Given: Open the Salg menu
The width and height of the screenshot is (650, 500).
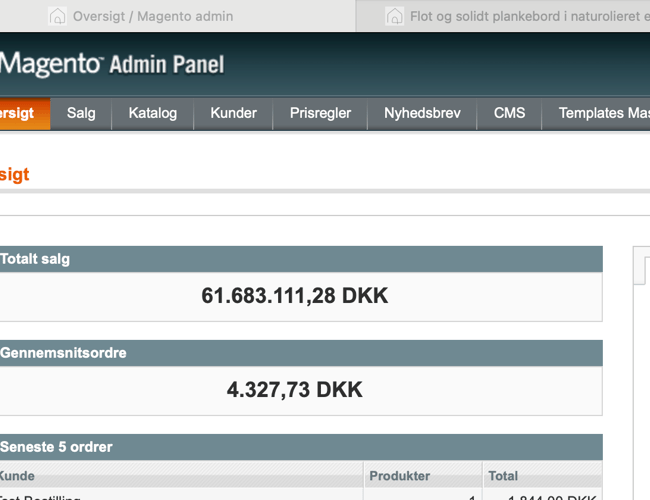Looking at the screenshot, I should click(x=81, y=113).
